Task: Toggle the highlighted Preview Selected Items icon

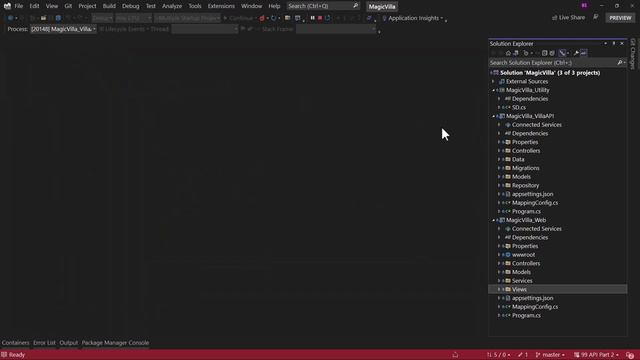Action: point(584,53)
